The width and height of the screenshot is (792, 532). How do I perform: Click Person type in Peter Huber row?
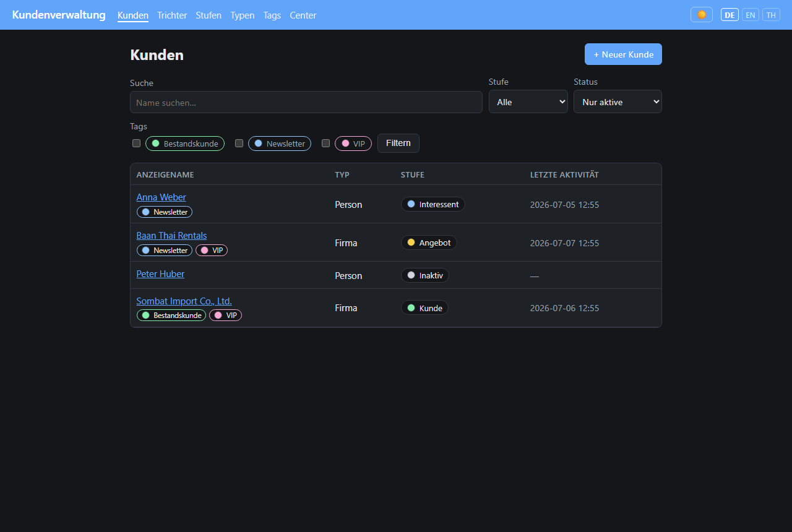point(348,276)
